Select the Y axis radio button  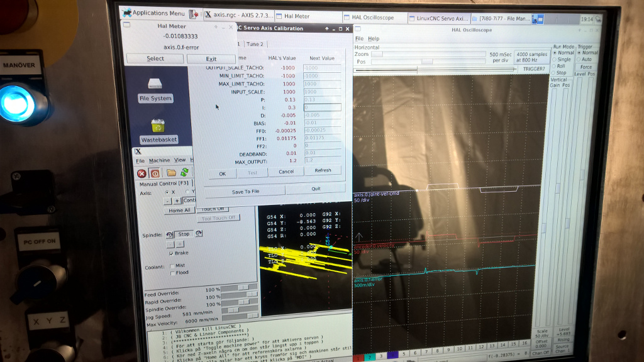(x=187, y=192)
